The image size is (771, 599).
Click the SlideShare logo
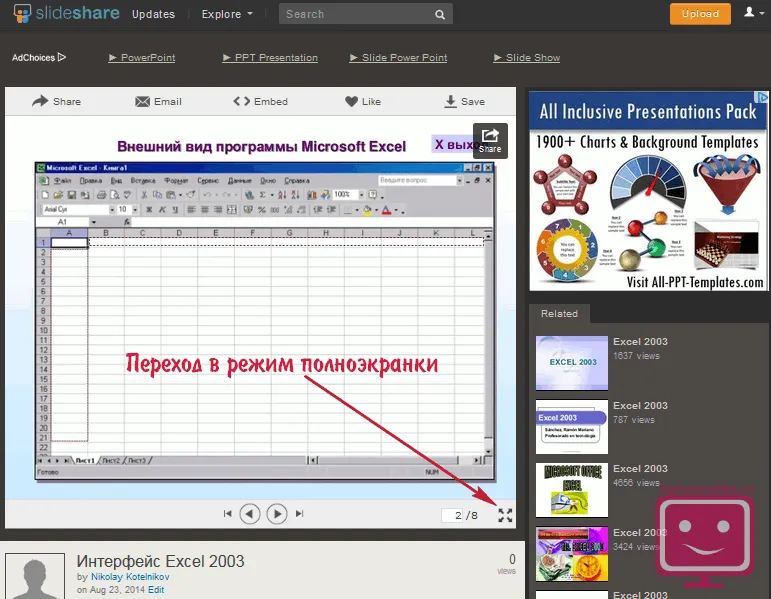[66, 13]
